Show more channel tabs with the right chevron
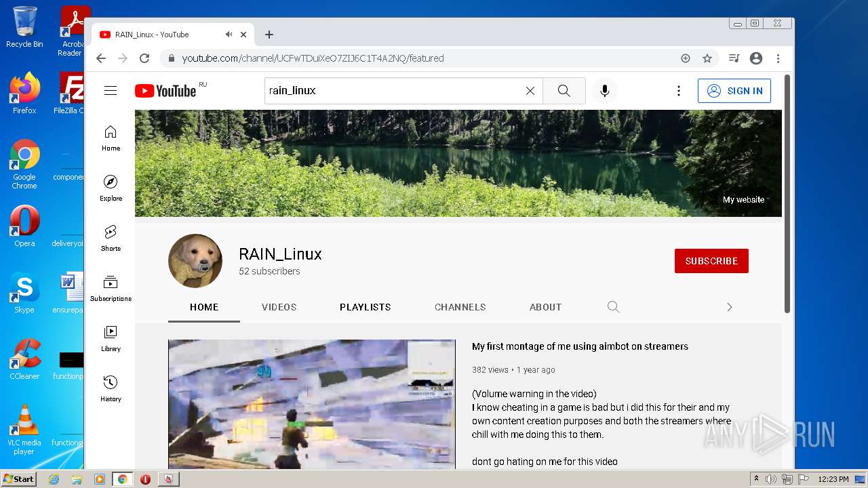868x488 pixels. coord(730,307)
